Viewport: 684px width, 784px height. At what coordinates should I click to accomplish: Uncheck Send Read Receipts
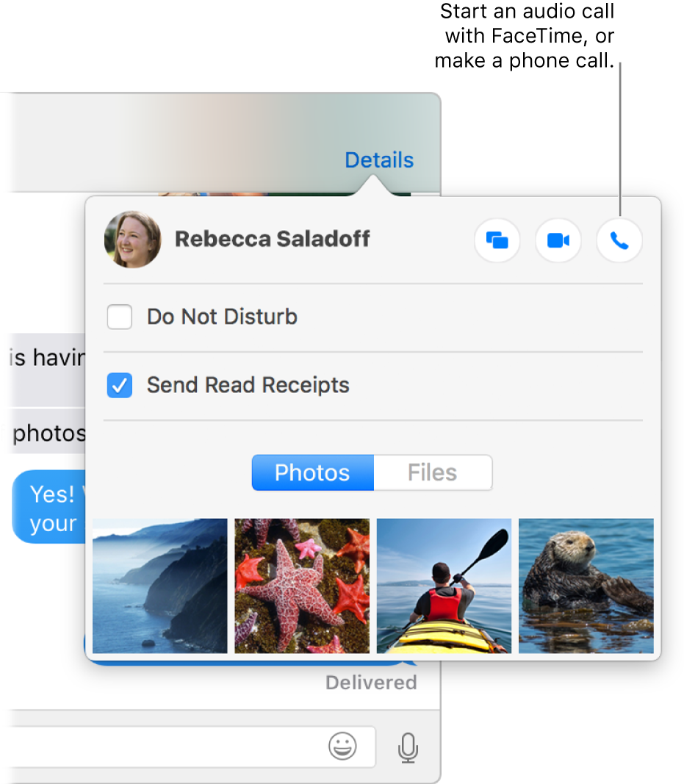coord(120,385)
